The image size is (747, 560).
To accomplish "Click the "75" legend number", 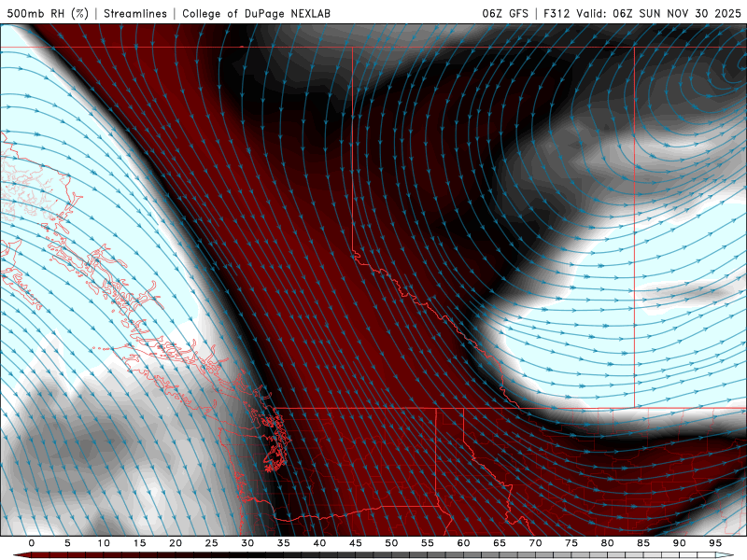I will (x=571, y=543).
